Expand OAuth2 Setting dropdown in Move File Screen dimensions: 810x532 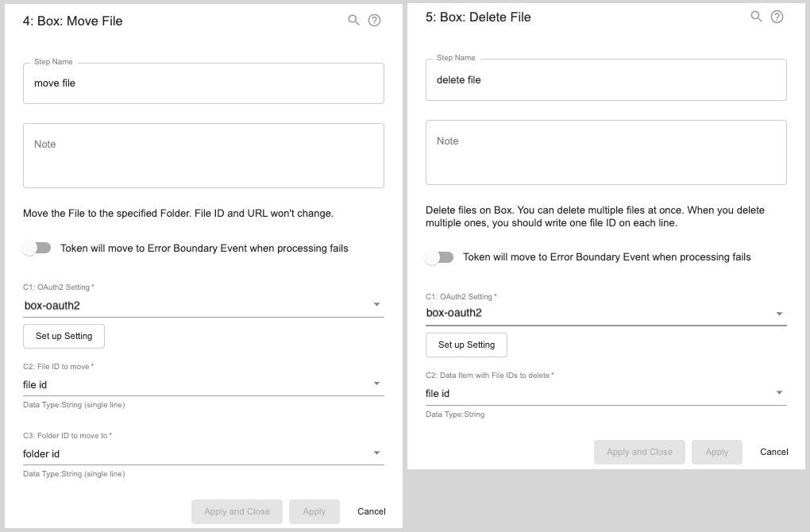(x=203, y=305)
